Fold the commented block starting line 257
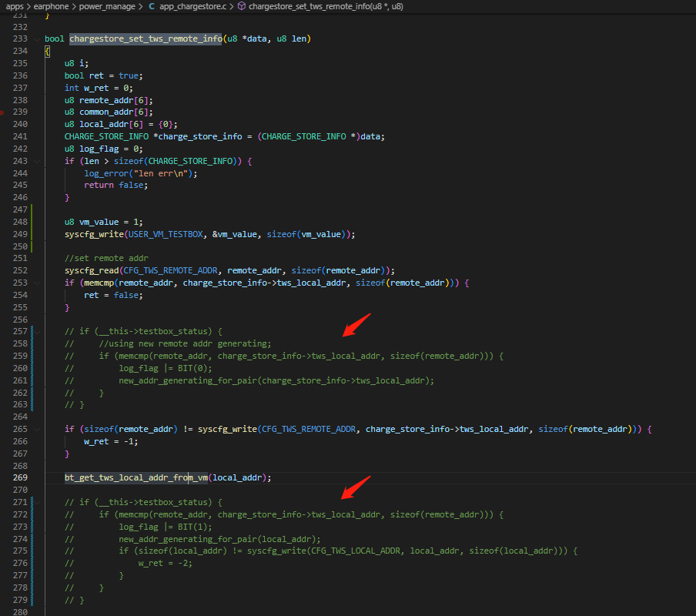The width and height of the screenshot is (696, 616). 37,332
